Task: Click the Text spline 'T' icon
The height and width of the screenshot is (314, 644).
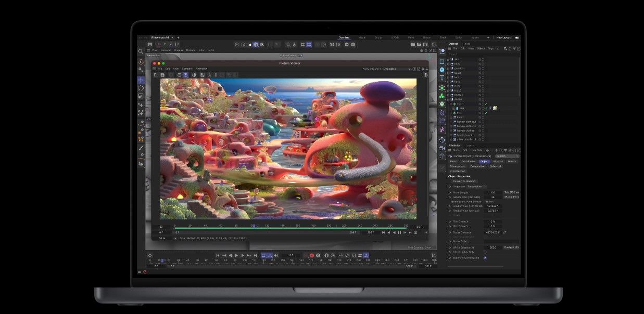Action: pos(442,78)
